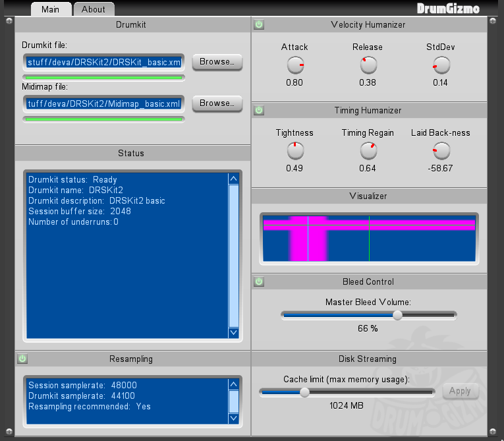Image resolution: width=504 pixels, height=441 pixels.
Task: Click the Cache limit slider handle
Action: (304, 392)
